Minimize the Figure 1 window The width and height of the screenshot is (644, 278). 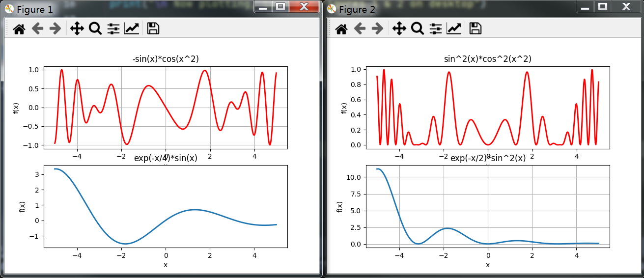pos(263,7)
